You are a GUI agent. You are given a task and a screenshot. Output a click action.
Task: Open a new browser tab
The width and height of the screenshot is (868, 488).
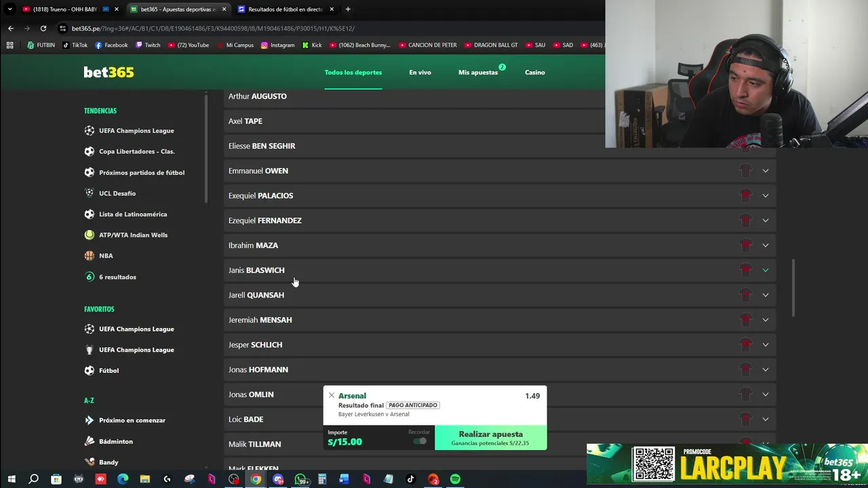tap(348, 9)
